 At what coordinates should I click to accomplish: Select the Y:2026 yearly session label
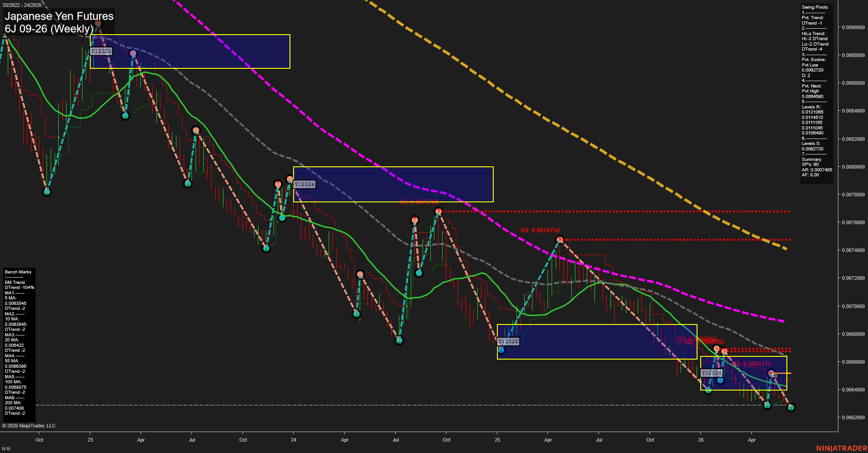pyautogui.click(x=712, y=373)
